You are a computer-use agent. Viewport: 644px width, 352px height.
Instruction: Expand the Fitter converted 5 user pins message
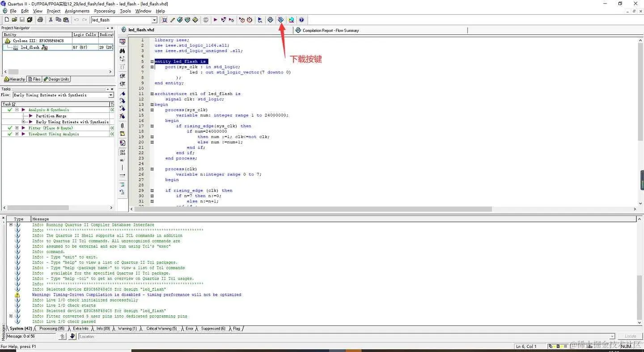[11, 316]
